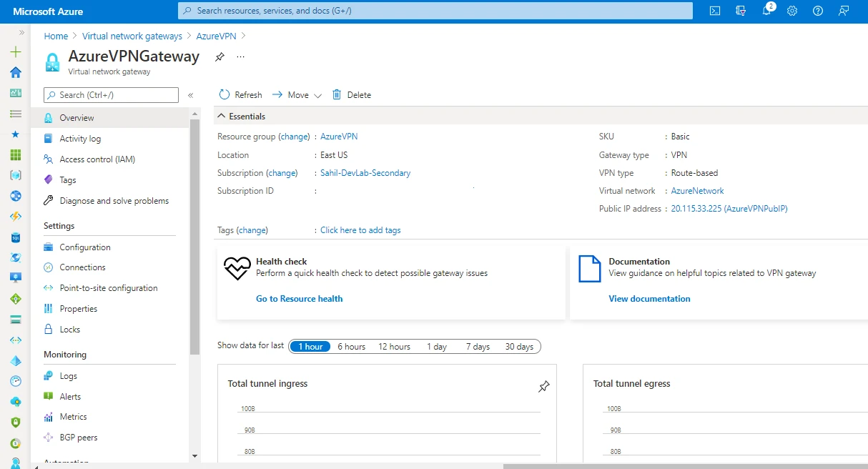Pin AzureVPNGateway using the pin icon
Viewport: 868px width, 469px height.
pos(220,57)
